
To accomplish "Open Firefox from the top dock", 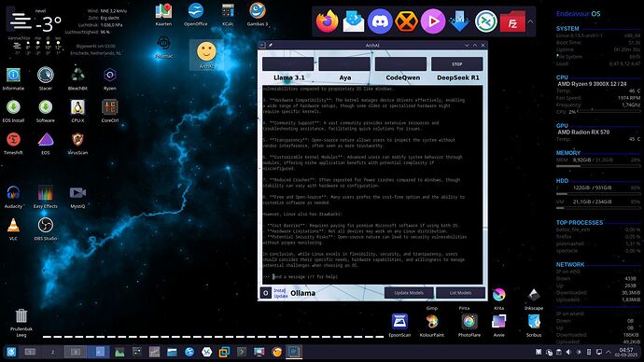I will (327, 21).
